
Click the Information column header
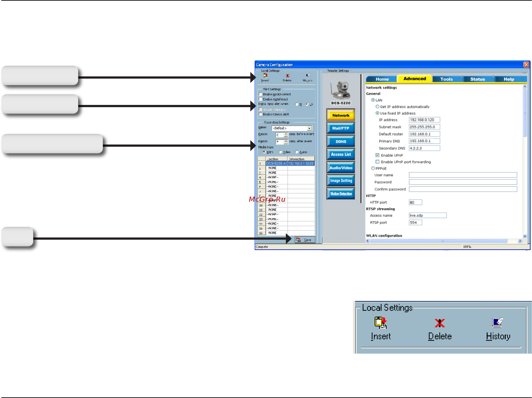tap(301, 159)
